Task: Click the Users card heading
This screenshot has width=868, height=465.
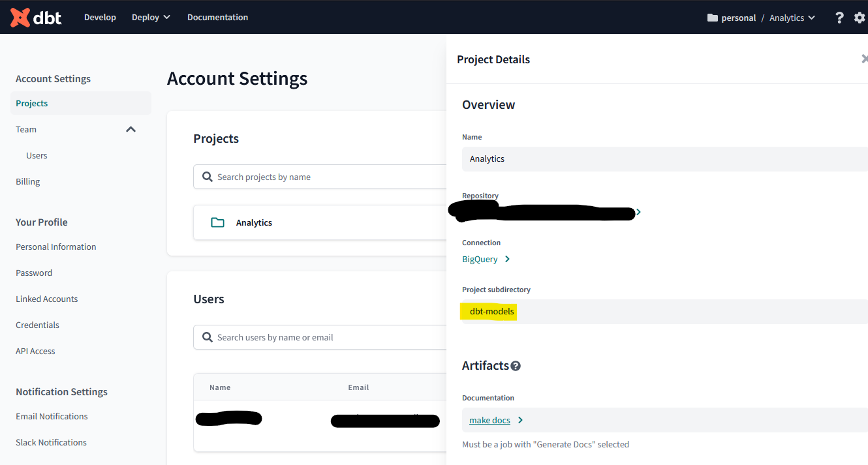Action: coord(209,299)
